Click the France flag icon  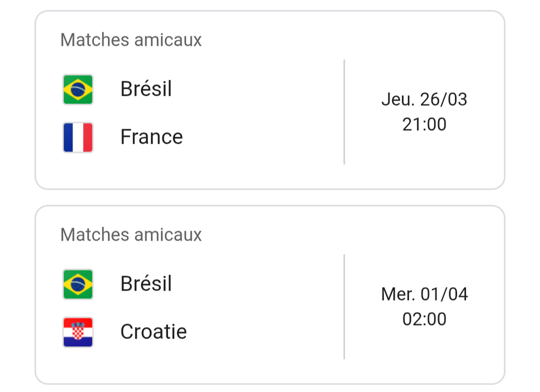pyautogui.click(x=78, y=137)
